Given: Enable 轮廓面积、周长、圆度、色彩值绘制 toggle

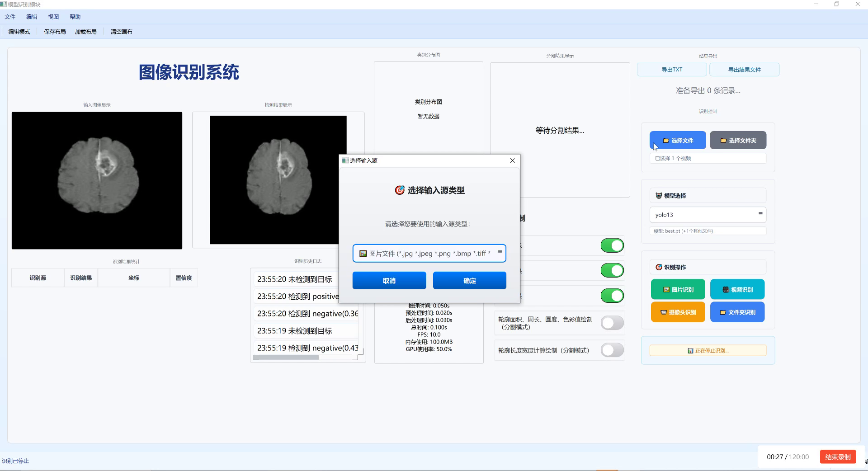Looking at the screenshot, I should [612, 323].
